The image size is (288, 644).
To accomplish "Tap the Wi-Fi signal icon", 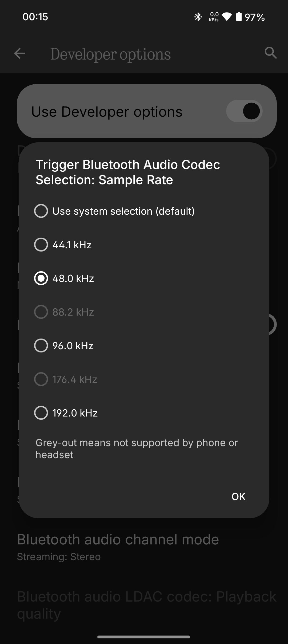I will 227,17.
